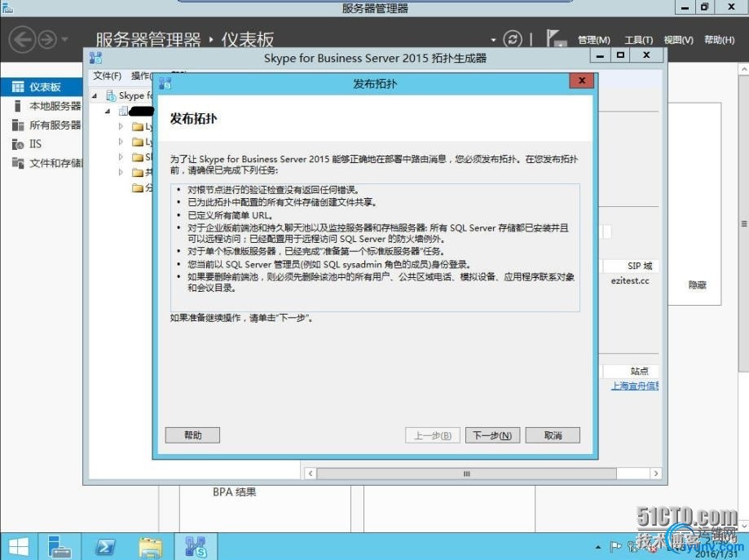Open the 视图(V) menu

[678, 40]
